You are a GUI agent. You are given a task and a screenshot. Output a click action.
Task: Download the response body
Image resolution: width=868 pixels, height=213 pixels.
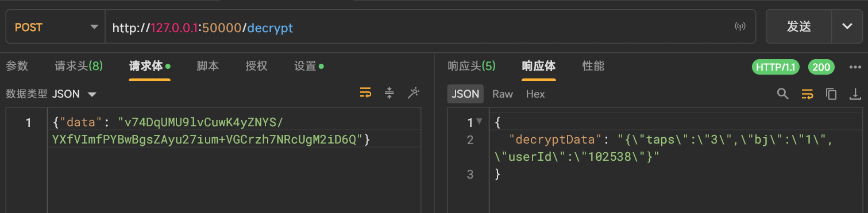855,94
